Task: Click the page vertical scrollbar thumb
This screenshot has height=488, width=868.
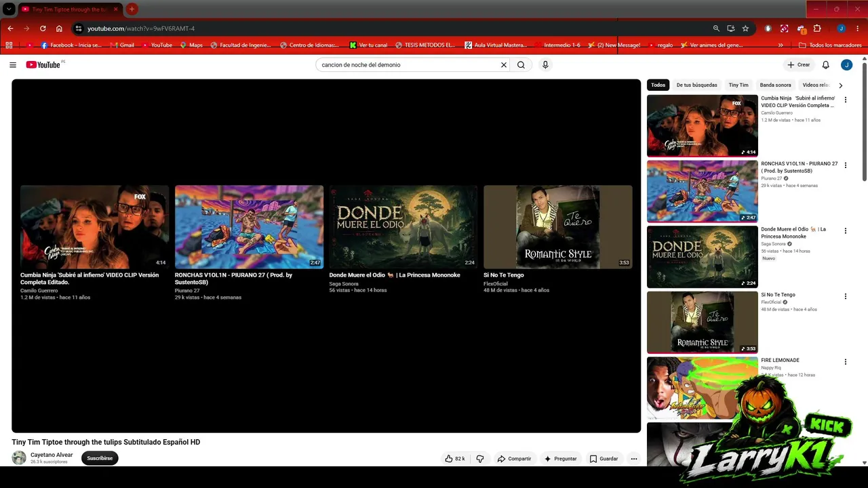Action: (865, 122)
